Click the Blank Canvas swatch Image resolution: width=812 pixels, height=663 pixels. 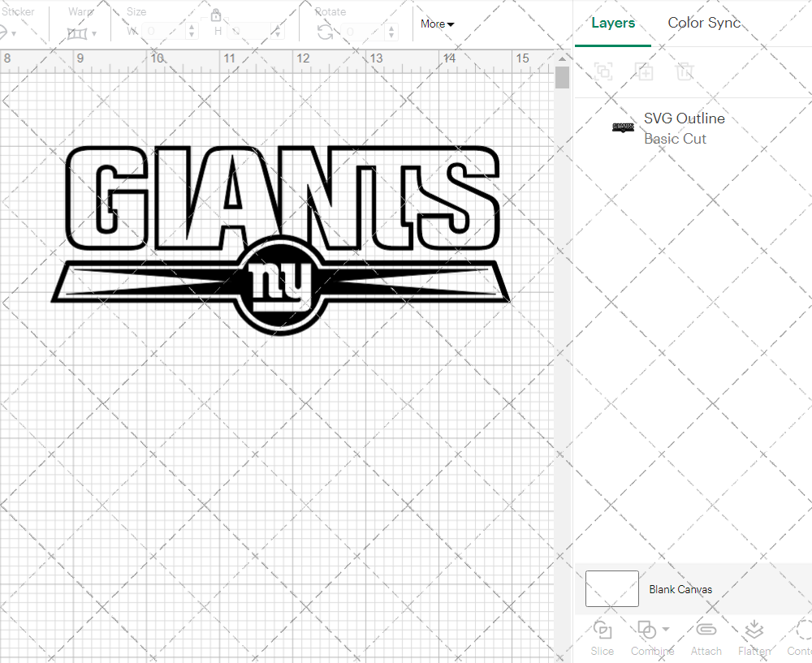(x=611, y=588)
